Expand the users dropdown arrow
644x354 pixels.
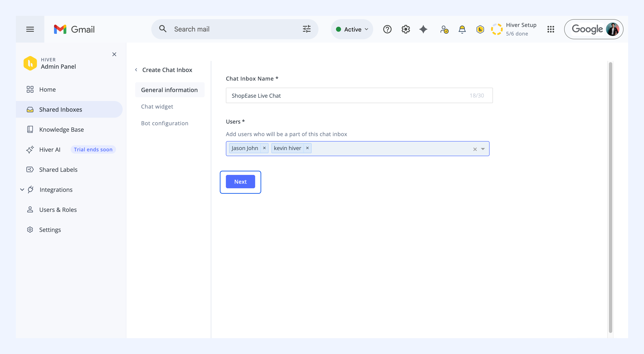click(483, 149)
